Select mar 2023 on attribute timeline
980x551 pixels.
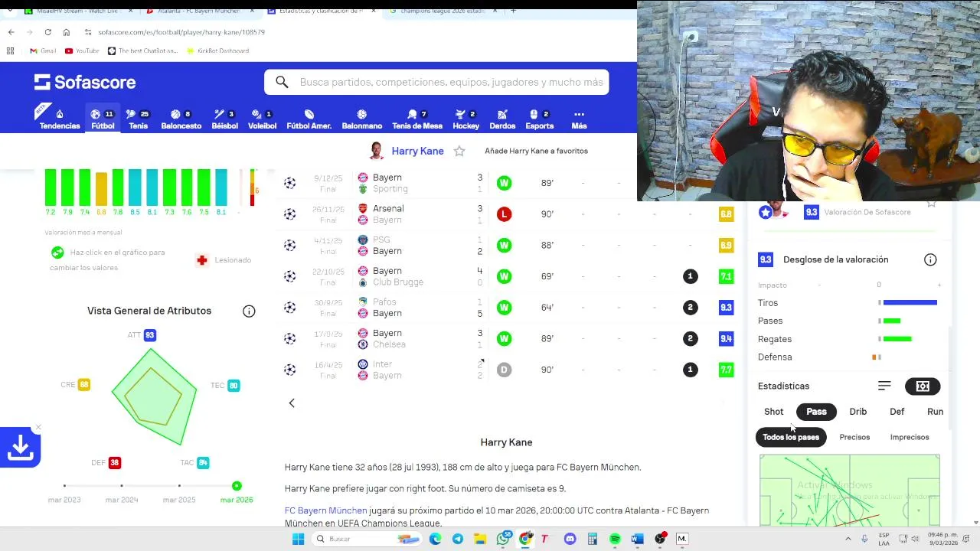(x=64, y=486)
